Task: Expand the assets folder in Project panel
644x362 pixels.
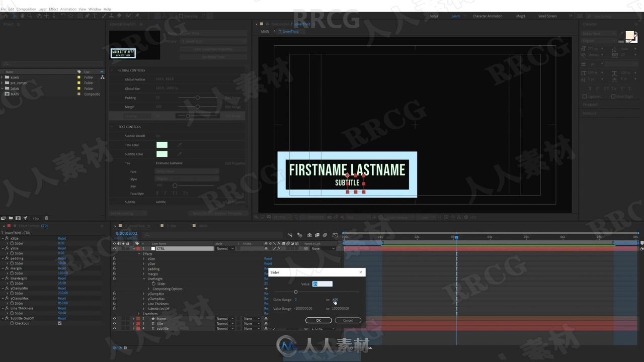Action: pyautogui.click(x=2, y=77)
